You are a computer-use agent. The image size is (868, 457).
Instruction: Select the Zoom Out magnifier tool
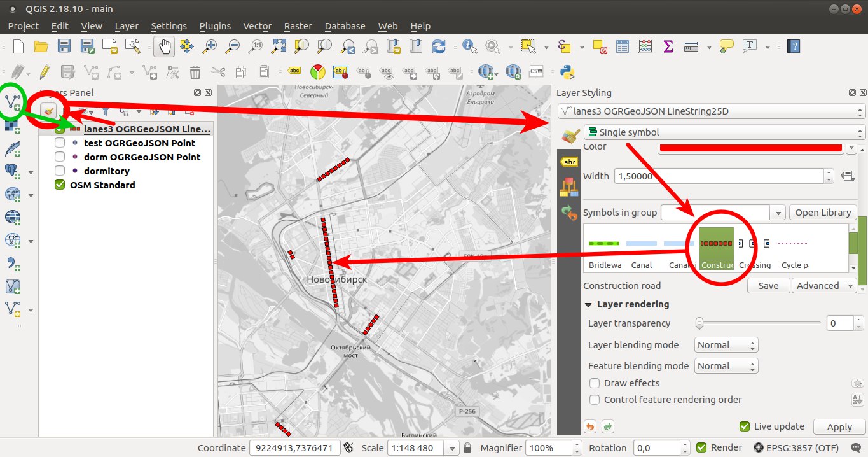pyautogui.click(x=233, y=46)
